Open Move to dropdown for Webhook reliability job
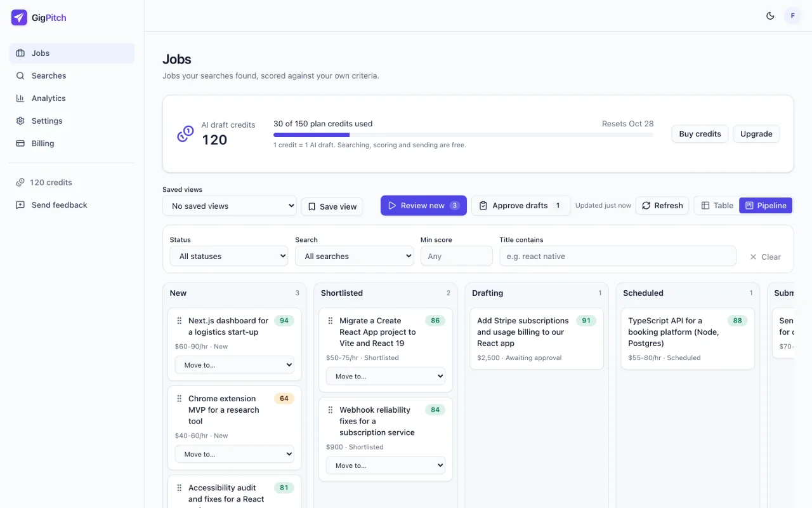 [386, 465]
